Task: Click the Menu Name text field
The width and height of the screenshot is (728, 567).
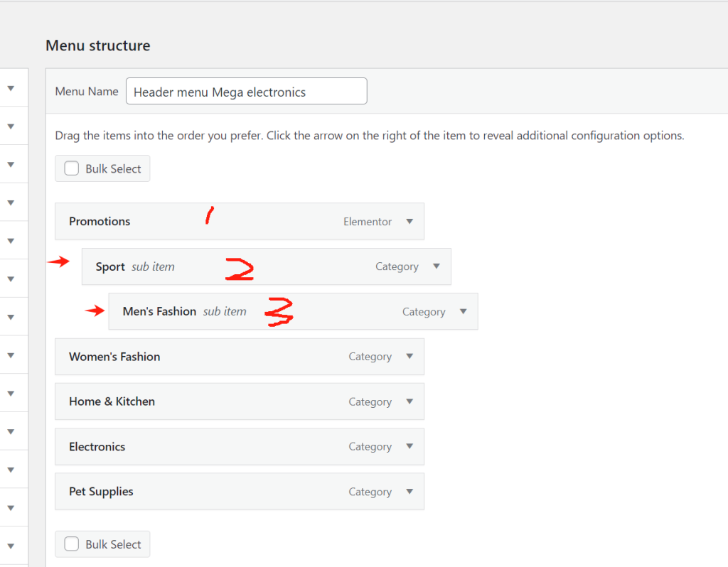Action: 246,92
